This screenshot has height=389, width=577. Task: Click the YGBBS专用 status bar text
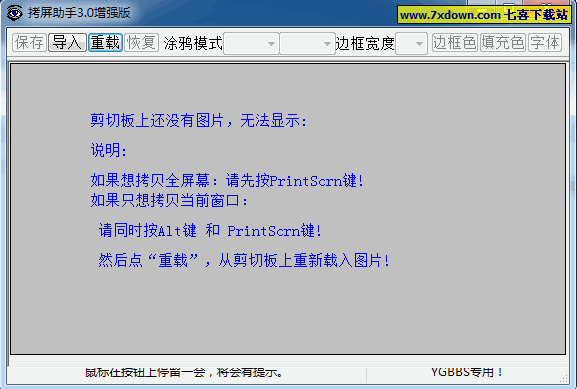tap(467, 372)
